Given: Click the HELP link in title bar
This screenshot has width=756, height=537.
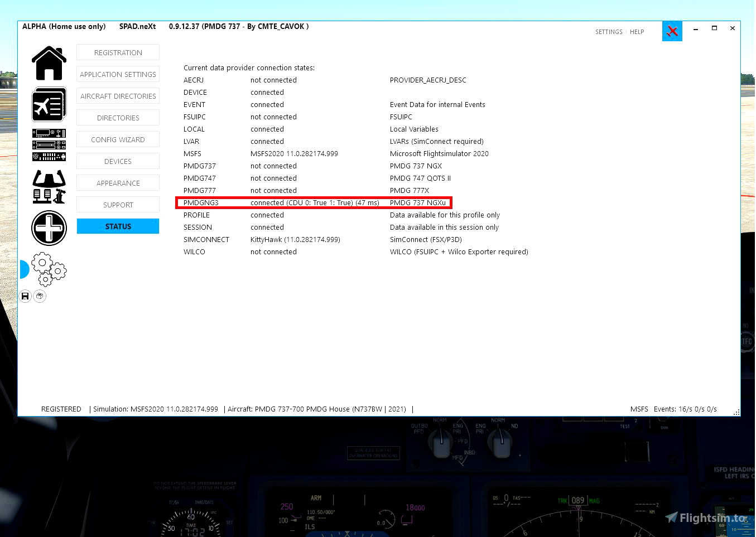Looking at the screenshot, I should tap(637, 32).
